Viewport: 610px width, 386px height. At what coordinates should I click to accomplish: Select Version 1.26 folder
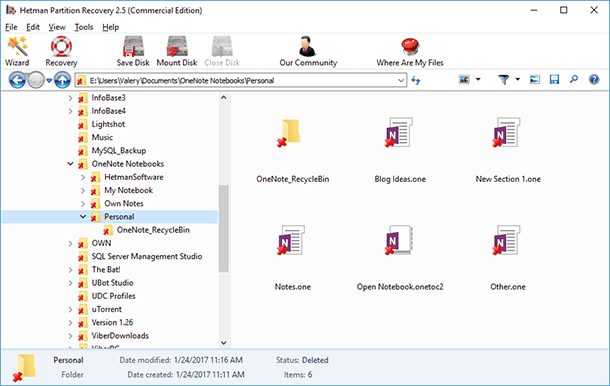click(112, 323)
